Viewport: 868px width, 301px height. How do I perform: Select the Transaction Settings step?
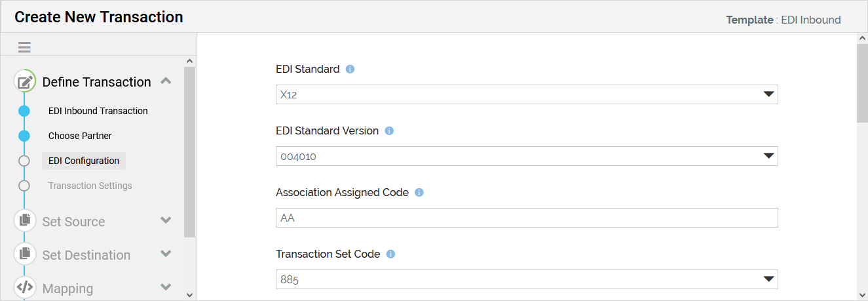click(x=90, y=186)
